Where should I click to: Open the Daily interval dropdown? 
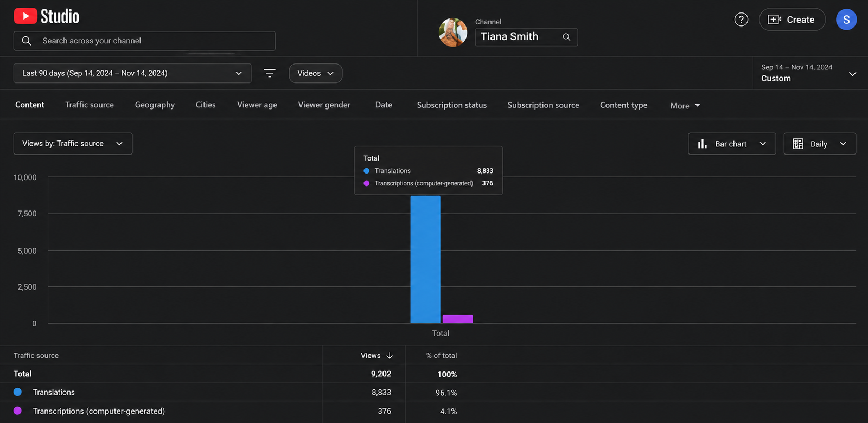(x=820, y=144)
